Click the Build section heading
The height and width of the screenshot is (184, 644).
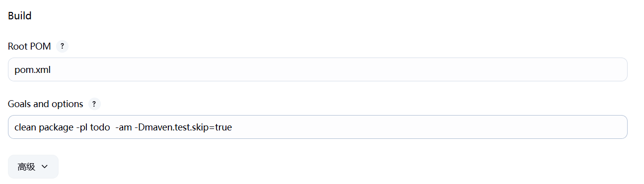(20, 16)
